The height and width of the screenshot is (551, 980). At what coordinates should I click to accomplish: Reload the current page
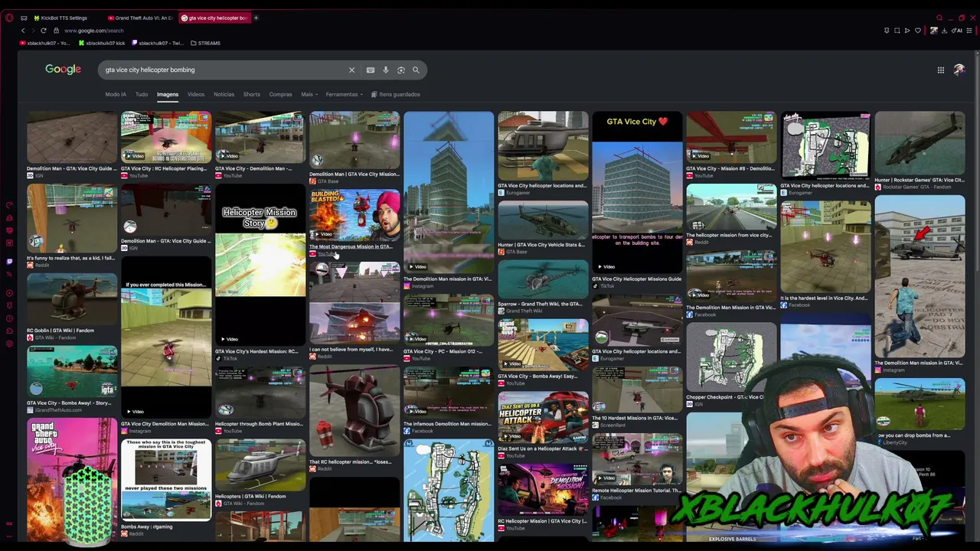[x=44, y=31]
